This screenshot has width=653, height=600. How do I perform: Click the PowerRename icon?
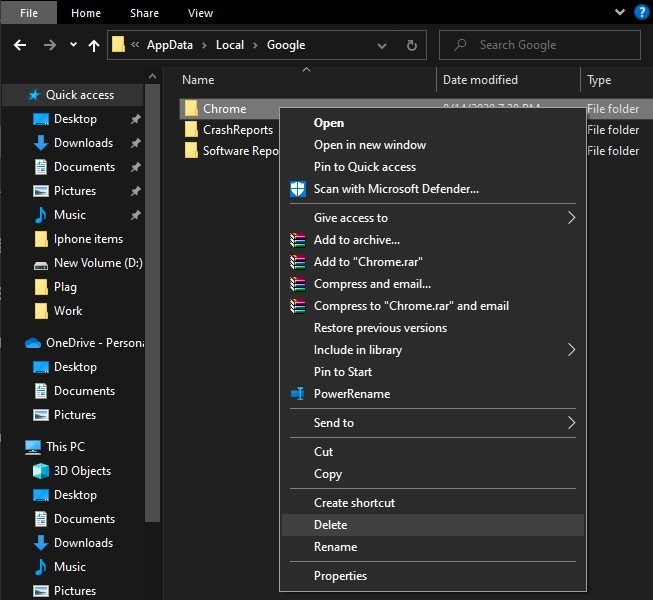click(x=298, y=394)
